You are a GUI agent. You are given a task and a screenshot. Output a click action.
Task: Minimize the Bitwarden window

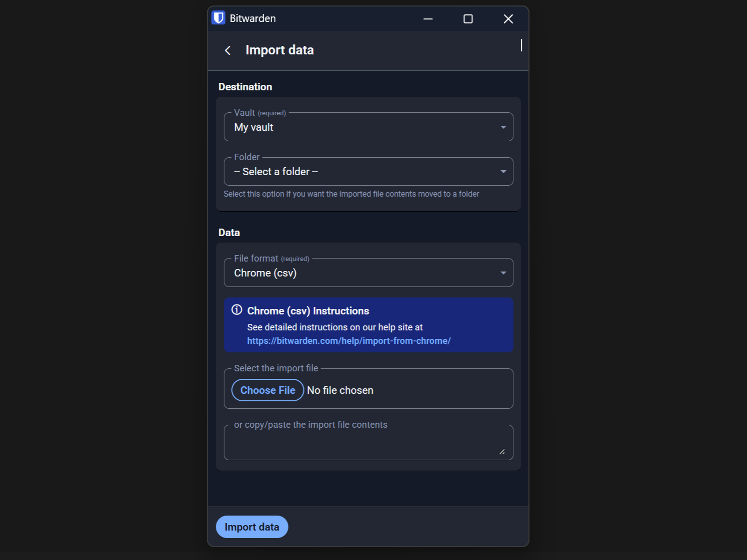(428, 19)
